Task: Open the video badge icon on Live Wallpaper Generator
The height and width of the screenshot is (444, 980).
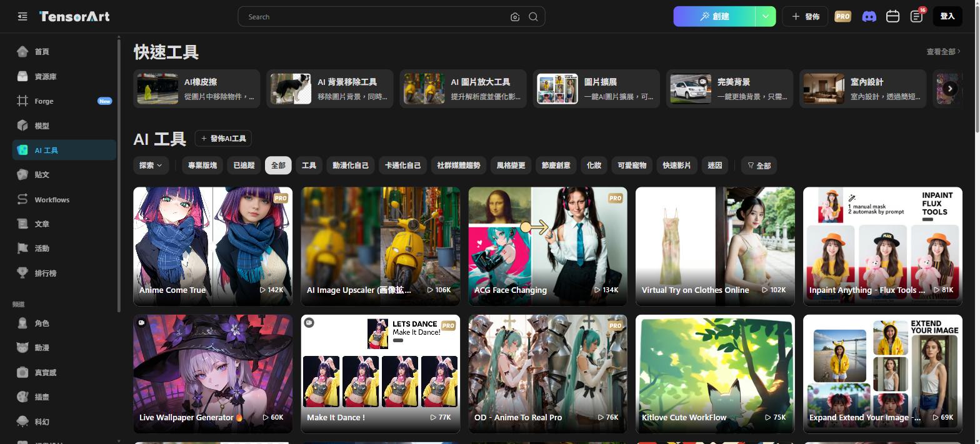Action: pyautogui.click(x=142, y=323)
